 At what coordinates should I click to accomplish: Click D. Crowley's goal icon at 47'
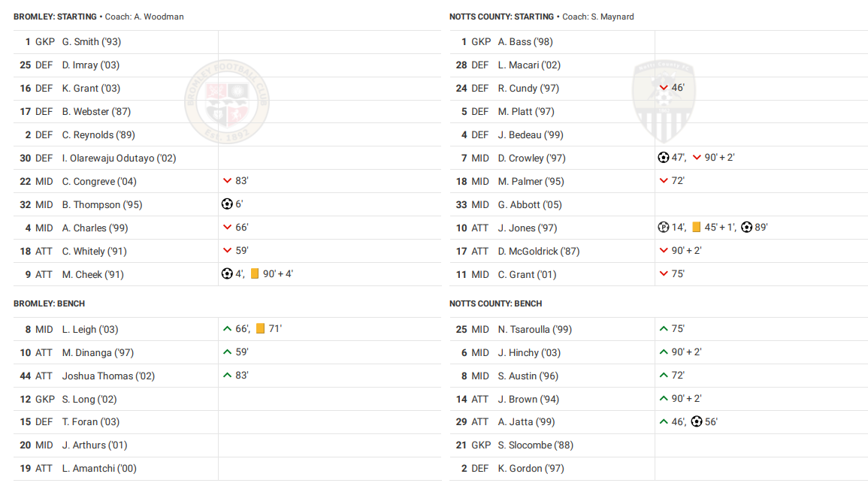[663, 158]
